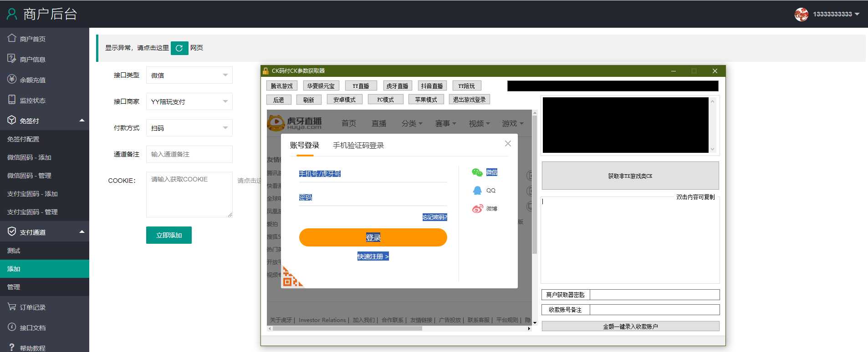The height and width of the screenshot is (352, 868).
Task: Click the Huya live logo
Action: pyautogui.click(x=295, y=123)
